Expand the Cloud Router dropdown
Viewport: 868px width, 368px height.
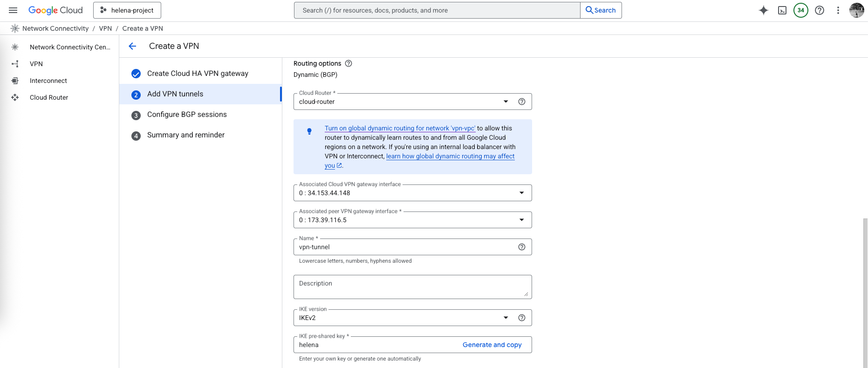point(506,102)
